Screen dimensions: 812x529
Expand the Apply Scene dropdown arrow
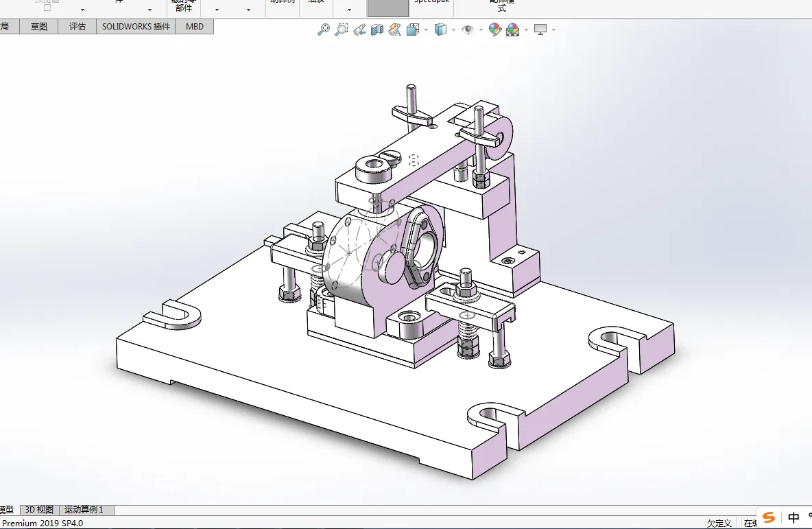526,30
